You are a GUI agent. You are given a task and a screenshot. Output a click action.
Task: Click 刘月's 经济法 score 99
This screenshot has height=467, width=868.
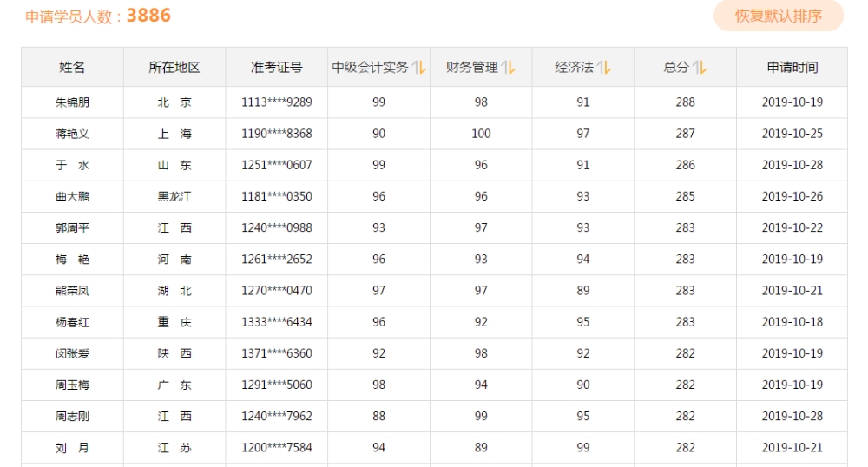pos(583,448)
